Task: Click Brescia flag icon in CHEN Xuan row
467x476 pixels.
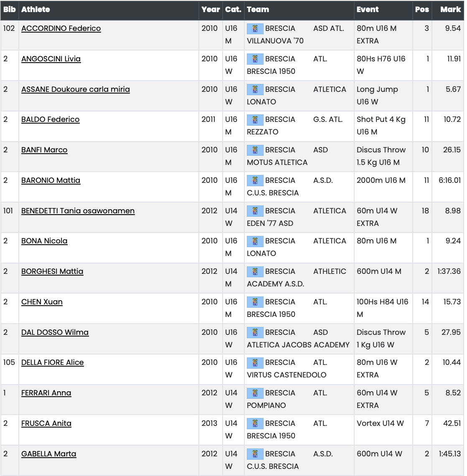Action: point(255,302)
